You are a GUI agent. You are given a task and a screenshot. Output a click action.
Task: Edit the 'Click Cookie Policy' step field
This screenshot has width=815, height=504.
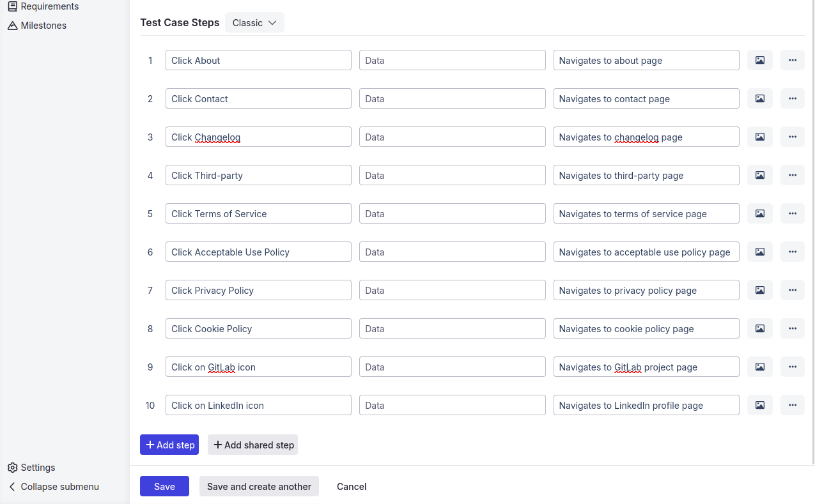pyautogui.click(x=258, y=328)
